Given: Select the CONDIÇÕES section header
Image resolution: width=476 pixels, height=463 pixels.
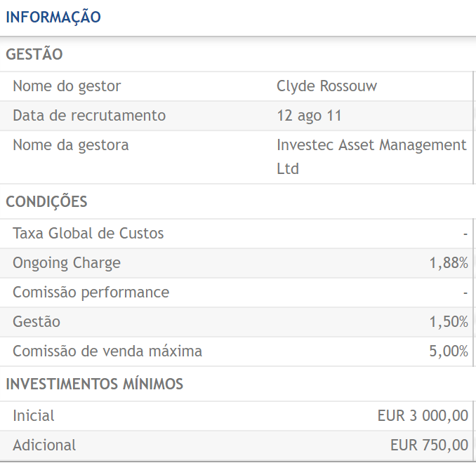Looking at the screenshot, I should pos(46,202).
